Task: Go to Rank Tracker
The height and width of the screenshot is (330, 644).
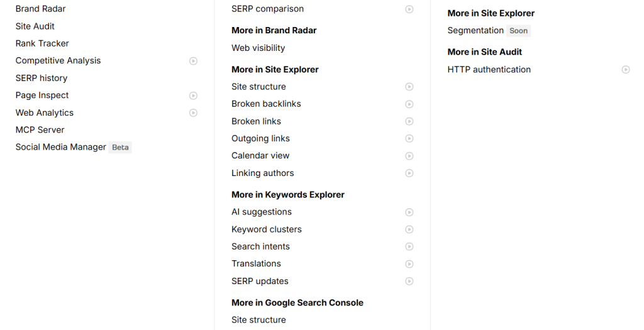Action: [x=42, y=43]
